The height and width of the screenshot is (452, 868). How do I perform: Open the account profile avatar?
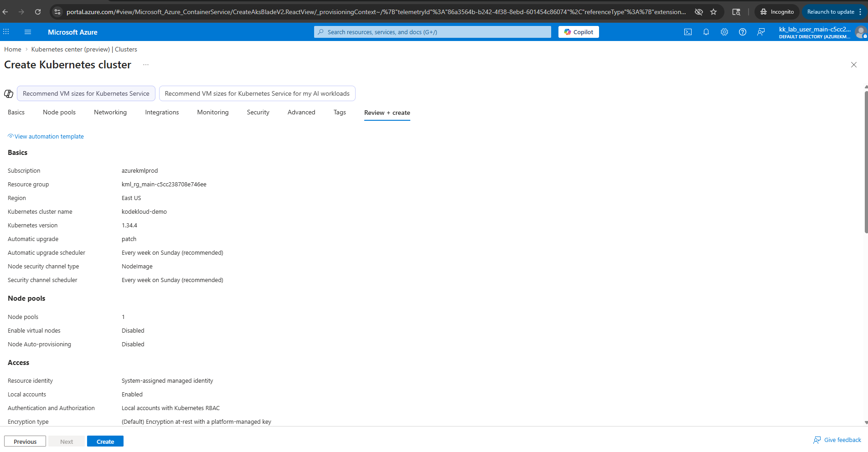(861, 32)
